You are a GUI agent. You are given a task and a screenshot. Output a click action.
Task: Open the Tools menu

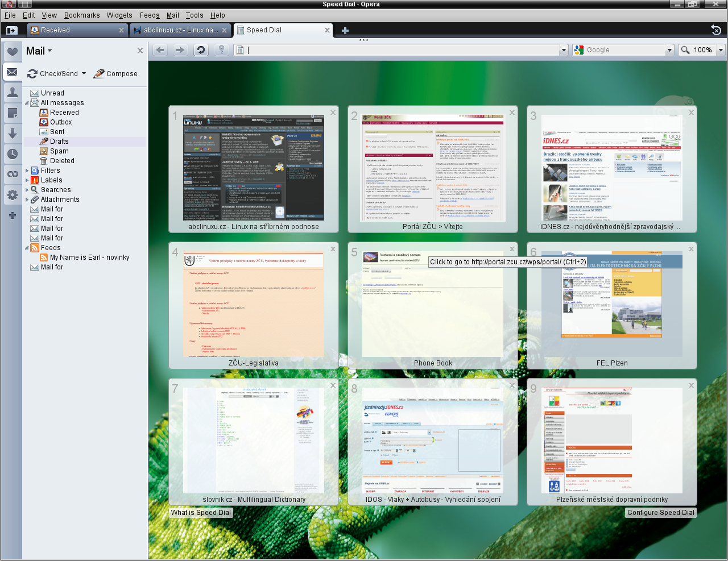click(195, 15)
